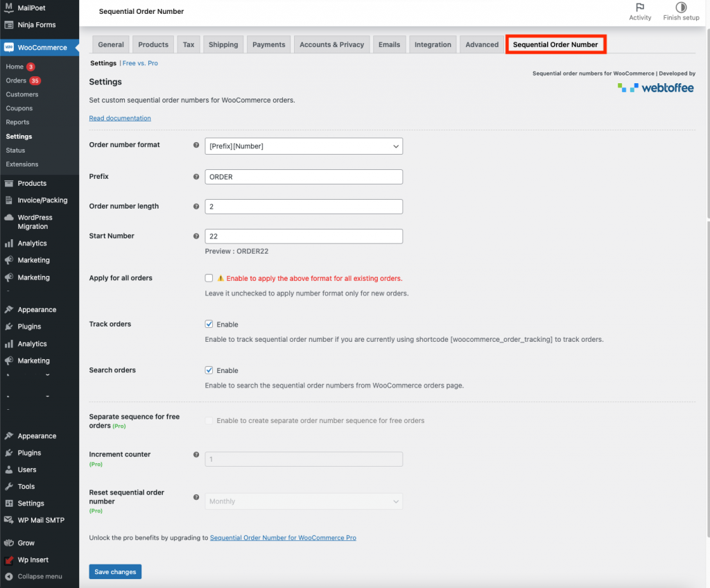Open the Extensions submenu item
This screenshot has width=710, height=588.
click(x=22, y=164)
